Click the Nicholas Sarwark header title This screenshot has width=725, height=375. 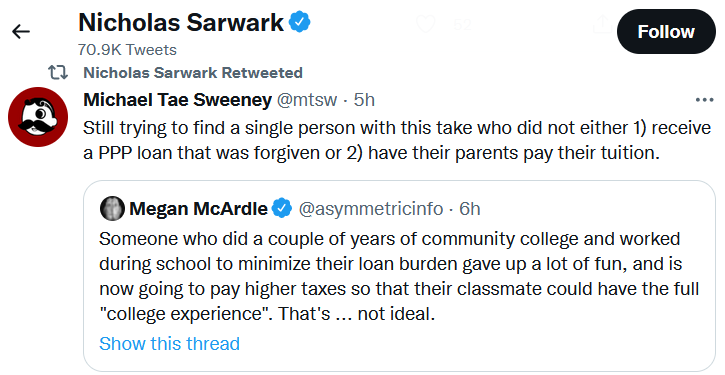coord(181,22)
